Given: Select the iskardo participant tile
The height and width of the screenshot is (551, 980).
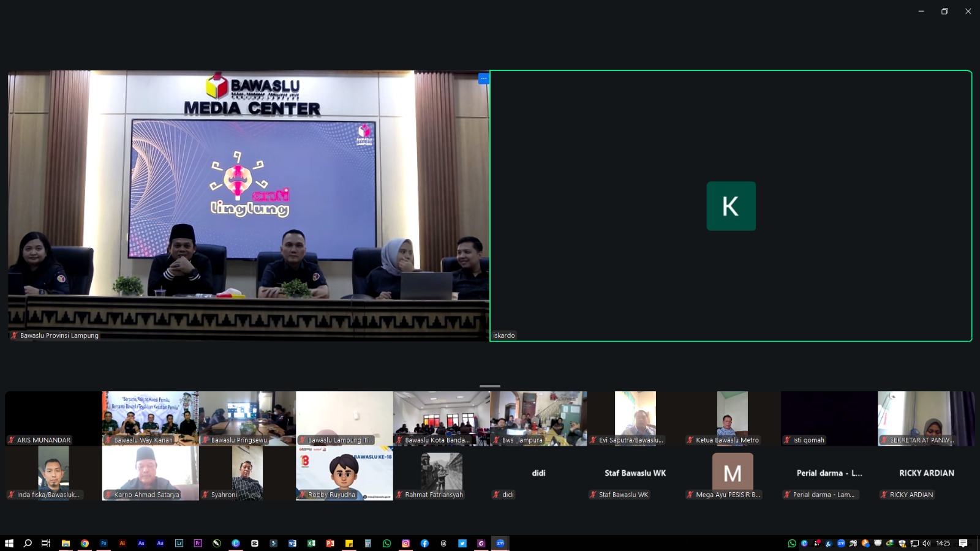Looking at the screenshot, I should pyautogui.click(x=731, y=206).
